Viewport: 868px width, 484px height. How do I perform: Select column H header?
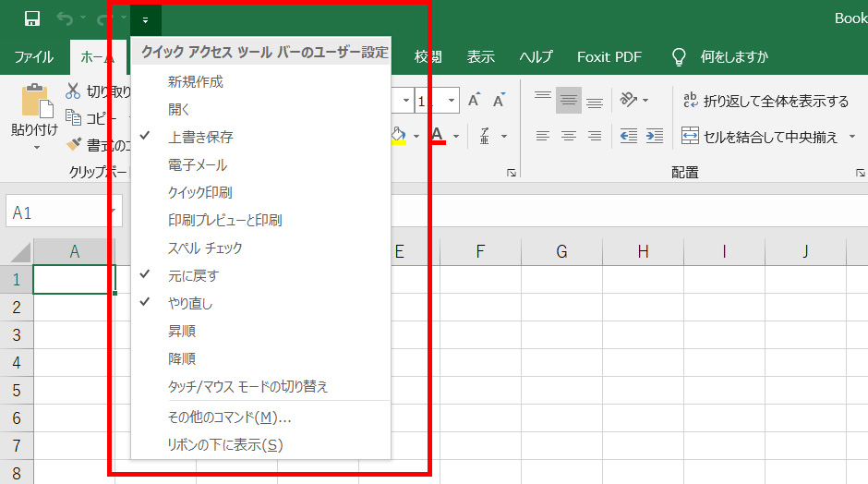point(644,252)
